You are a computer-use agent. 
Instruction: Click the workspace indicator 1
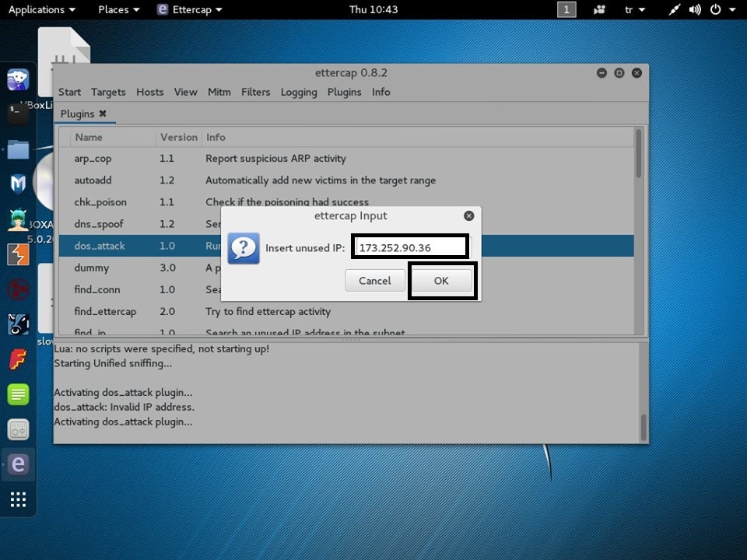click(x=566, y=9)
